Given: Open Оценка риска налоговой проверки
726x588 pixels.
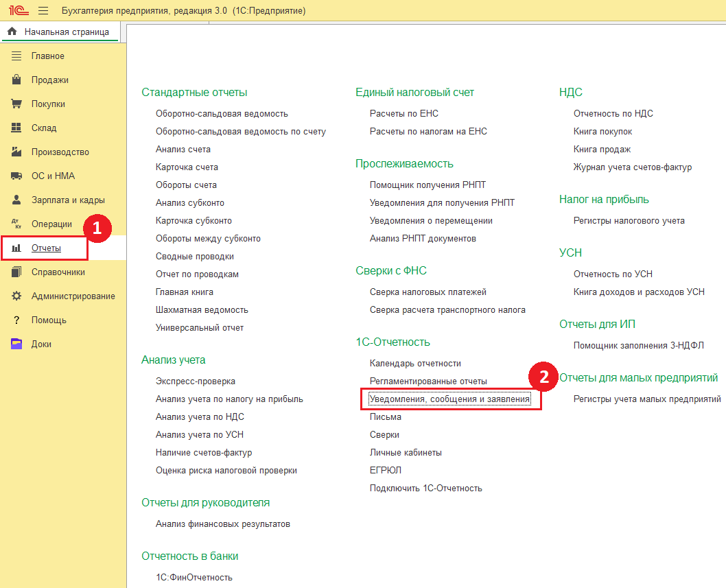Looking at the screenshot, I should (x=226, y=471).
